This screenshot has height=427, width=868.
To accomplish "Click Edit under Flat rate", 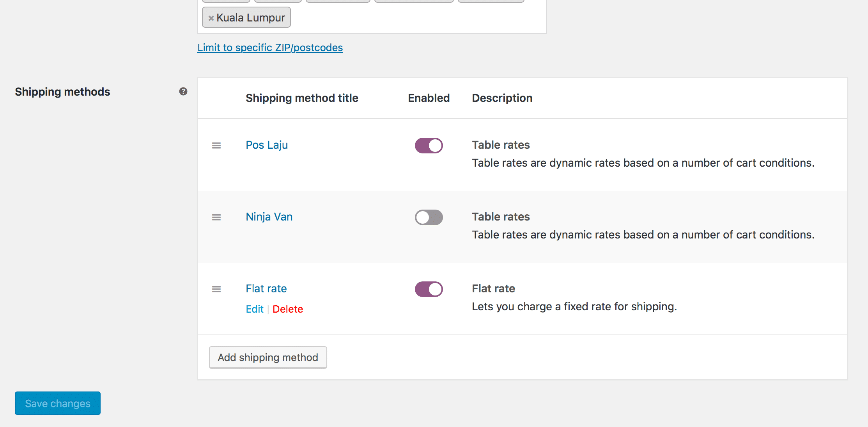I will [255, 309].
